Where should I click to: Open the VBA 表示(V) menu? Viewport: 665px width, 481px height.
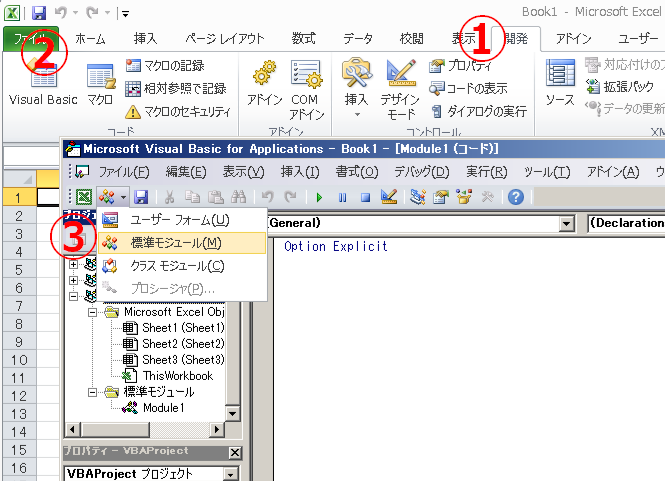243,172
